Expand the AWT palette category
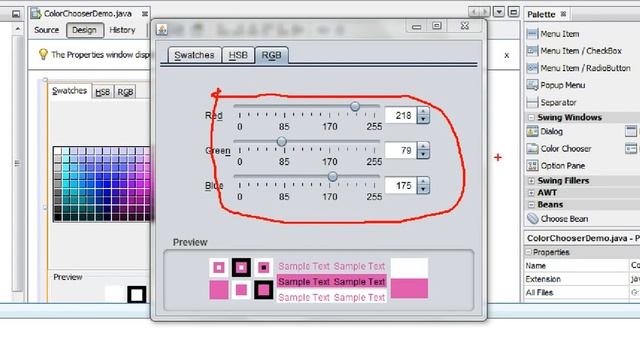 pyautogui.click(x=531, y=193)
